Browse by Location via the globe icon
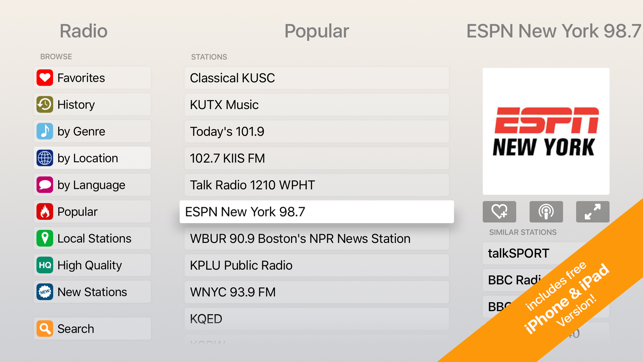 [x=45, y=158]
